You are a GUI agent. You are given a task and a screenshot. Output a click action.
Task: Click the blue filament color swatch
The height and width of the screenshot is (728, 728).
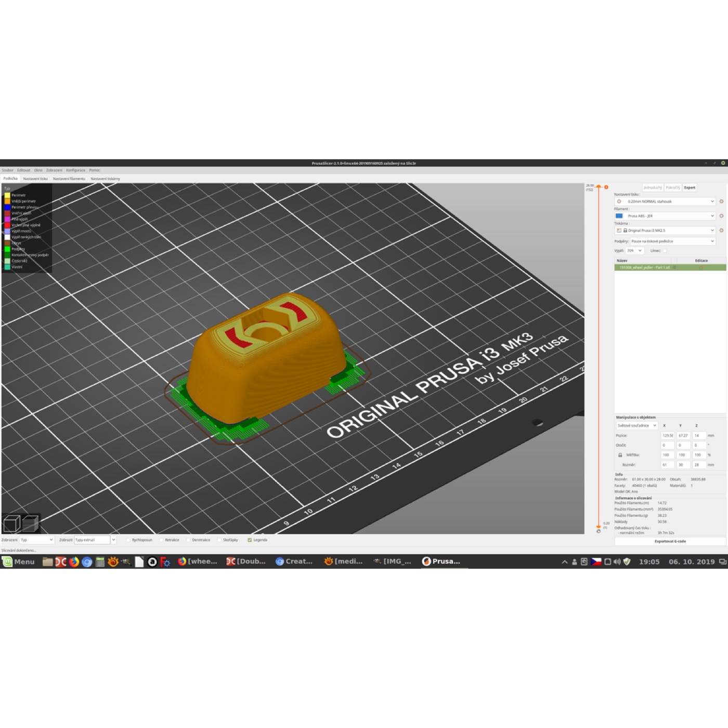619,216
